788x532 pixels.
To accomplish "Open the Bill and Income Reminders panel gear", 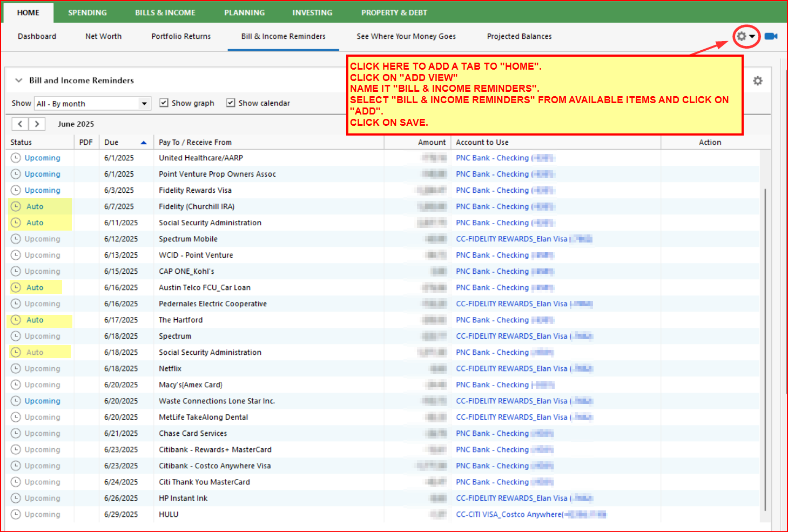I will coord(758,80).
